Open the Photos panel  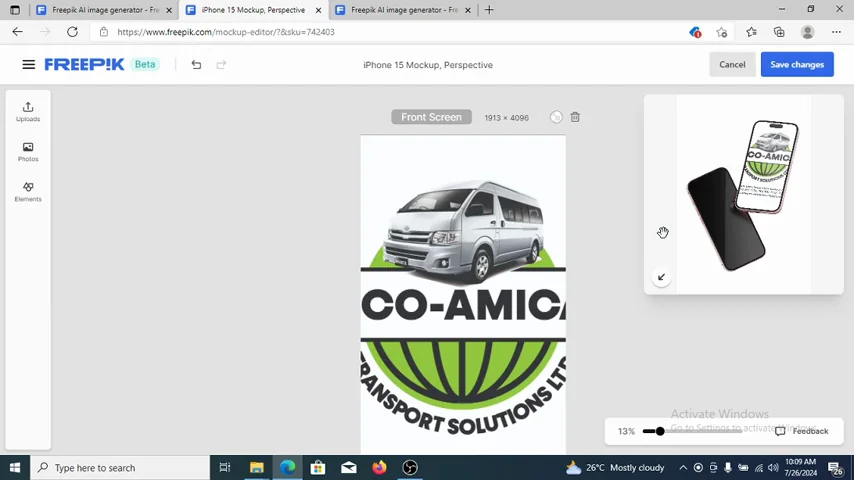click(x=28, y=151)
